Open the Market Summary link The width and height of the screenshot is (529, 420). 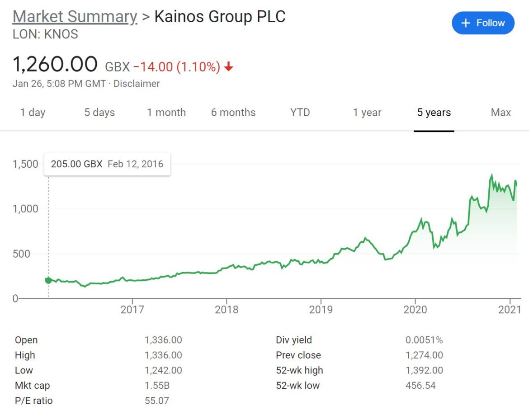[75, 16]
